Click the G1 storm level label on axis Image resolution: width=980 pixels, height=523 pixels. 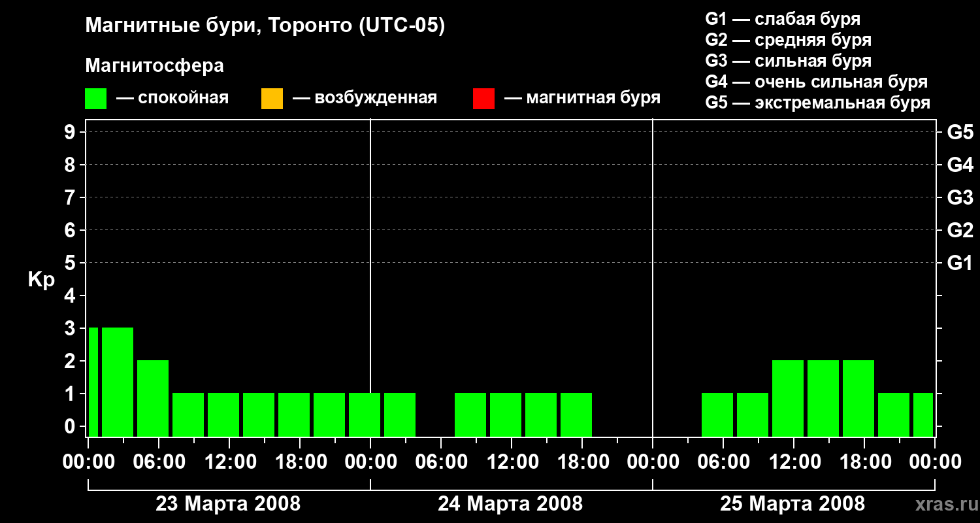(x=960, y=263)
